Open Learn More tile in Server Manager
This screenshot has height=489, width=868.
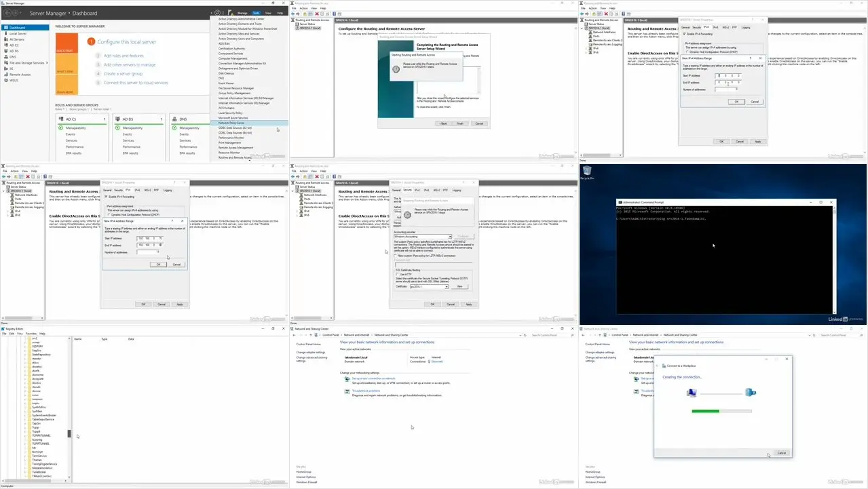pos(65,84)
